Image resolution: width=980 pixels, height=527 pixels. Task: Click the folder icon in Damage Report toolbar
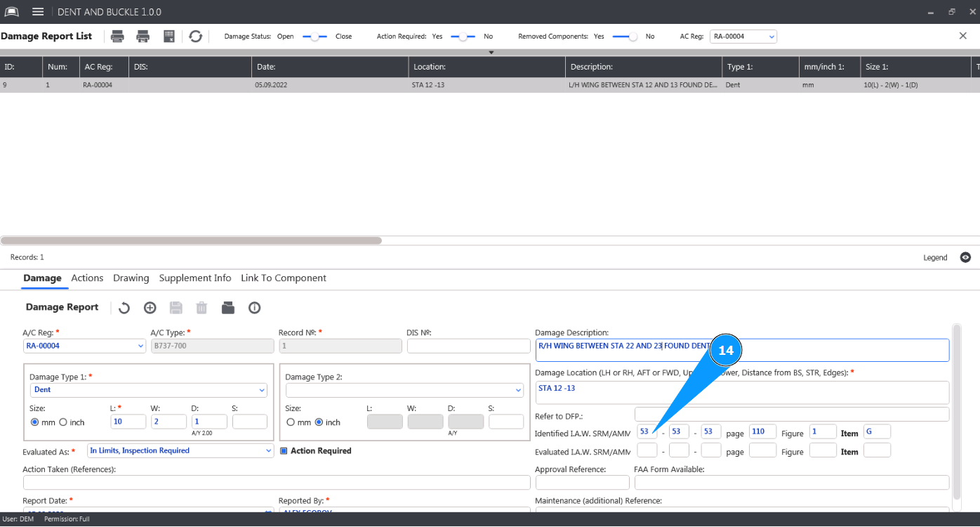[227, 308]
